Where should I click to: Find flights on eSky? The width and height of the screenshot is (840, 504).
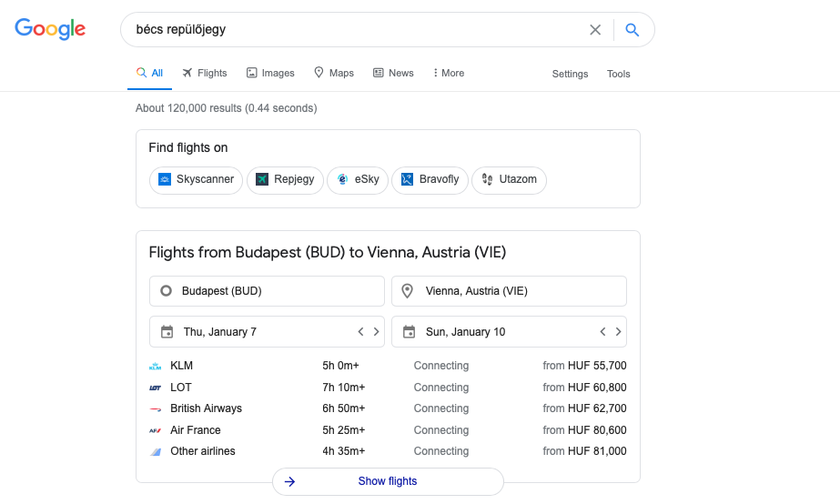point(358,179)
